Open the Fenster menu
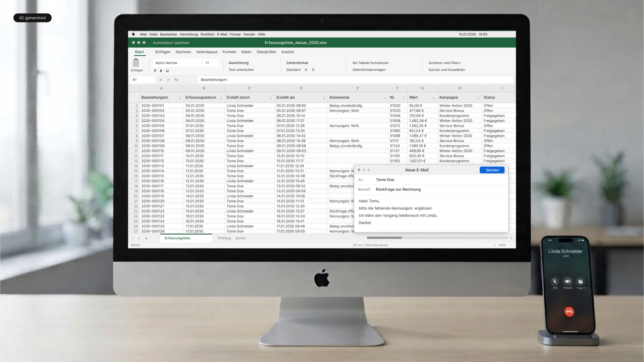644x362 pixels. click(249, 34)
